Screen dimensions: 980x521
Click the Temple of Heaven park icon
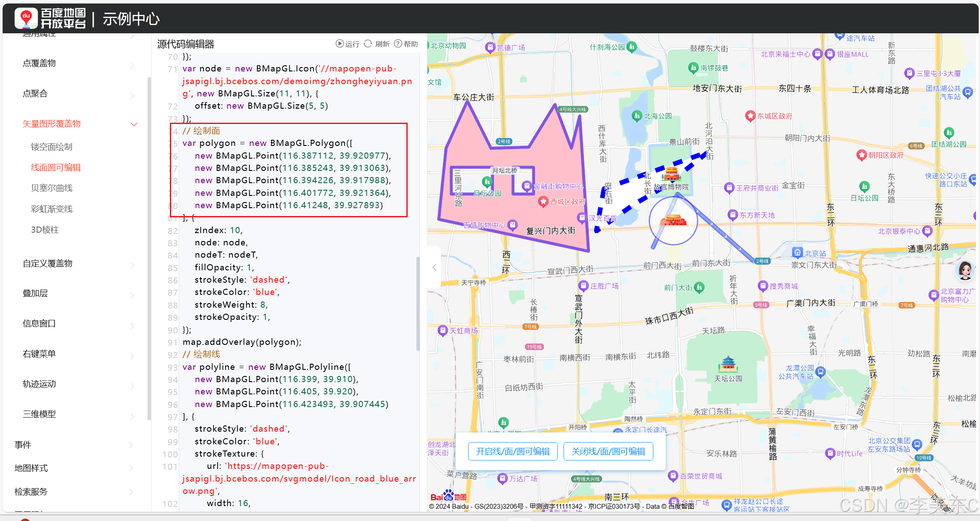pos(728,364)
